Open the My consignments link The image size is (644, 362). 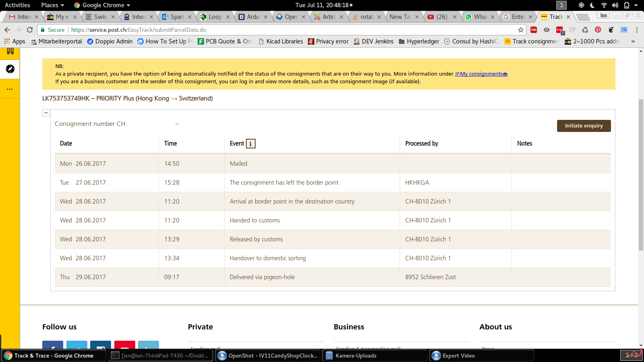click(481, 74)
